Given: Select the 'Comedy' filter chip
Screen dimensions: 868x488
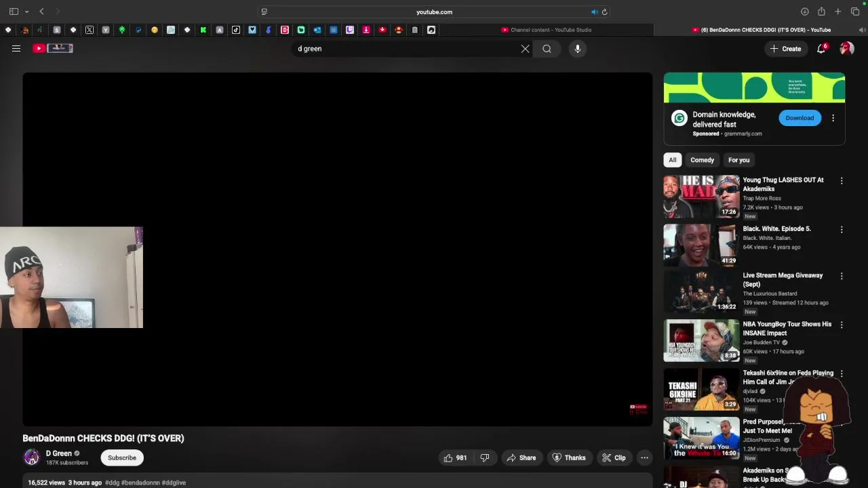Looking at the screenshot, I should point(702,160).
